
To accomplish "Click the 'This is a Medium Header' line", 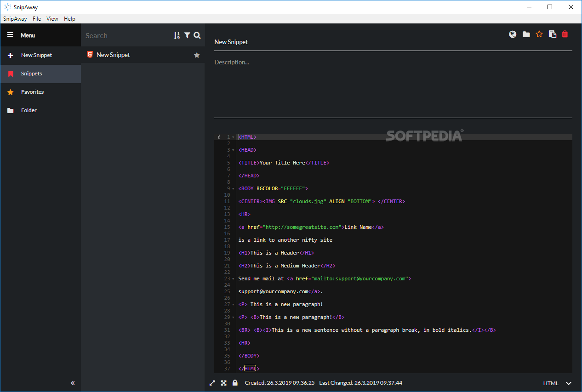I will coord(287,266).
